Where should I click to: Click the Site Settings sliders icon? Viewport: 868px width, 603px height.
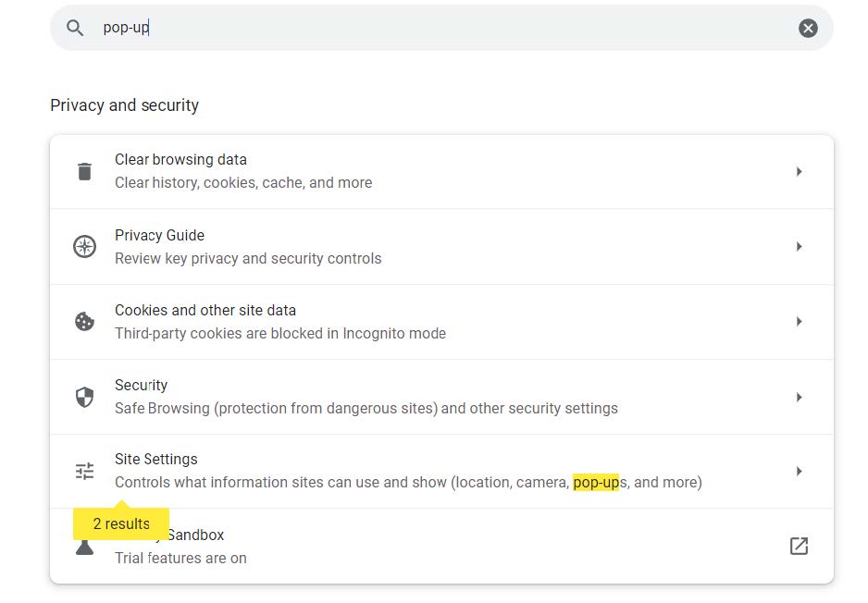[x=85, y=472]
